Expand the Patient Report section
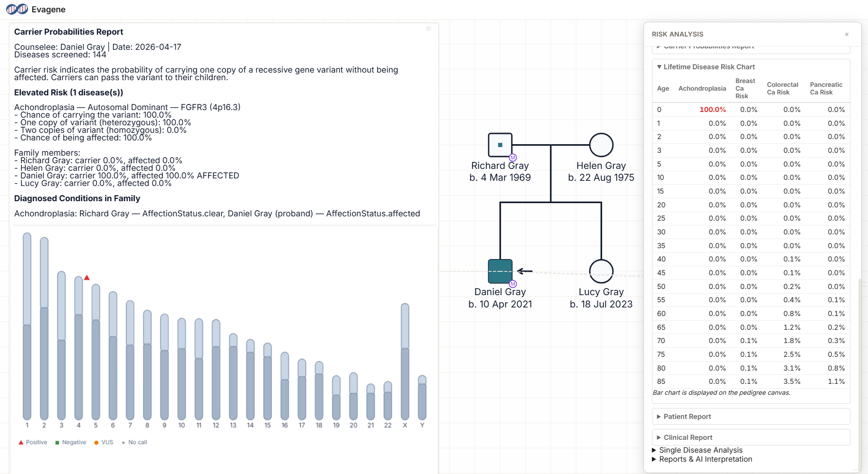The height and width of the screenshot is (474, 868). tap(687, 417)
